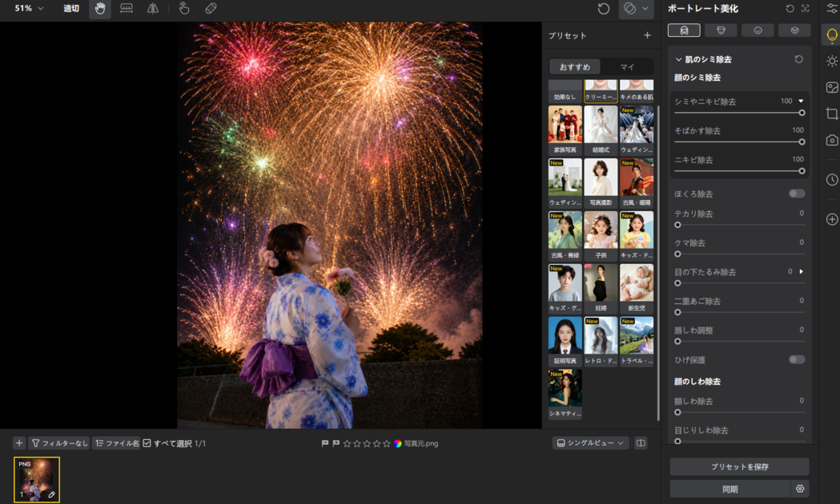Select おすすめ presets tab
The height and width of the screenshot is (504, 840).
pos(574,67)
